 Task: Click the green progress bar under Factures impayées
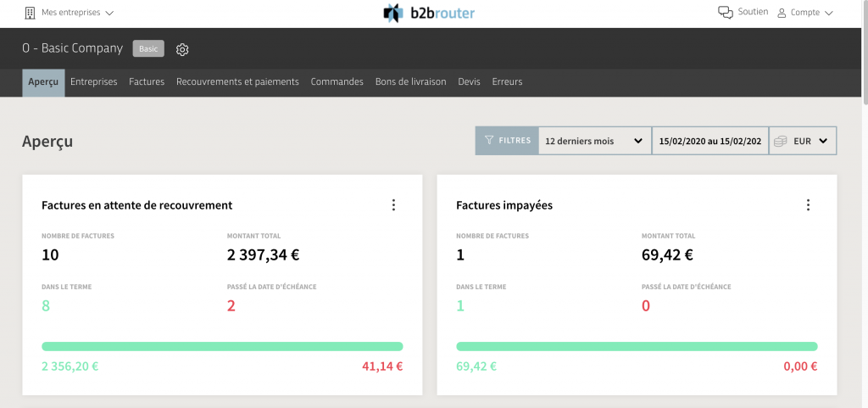[x=637, y=347]
